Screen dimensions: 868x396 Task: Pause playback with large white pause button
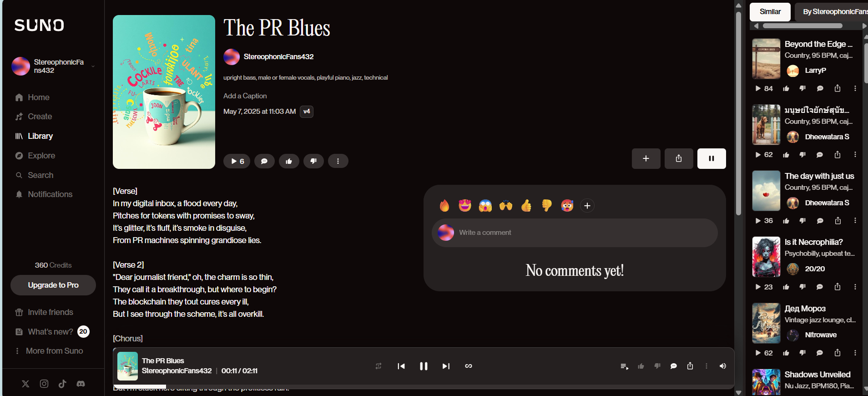[x=712, y=158]
